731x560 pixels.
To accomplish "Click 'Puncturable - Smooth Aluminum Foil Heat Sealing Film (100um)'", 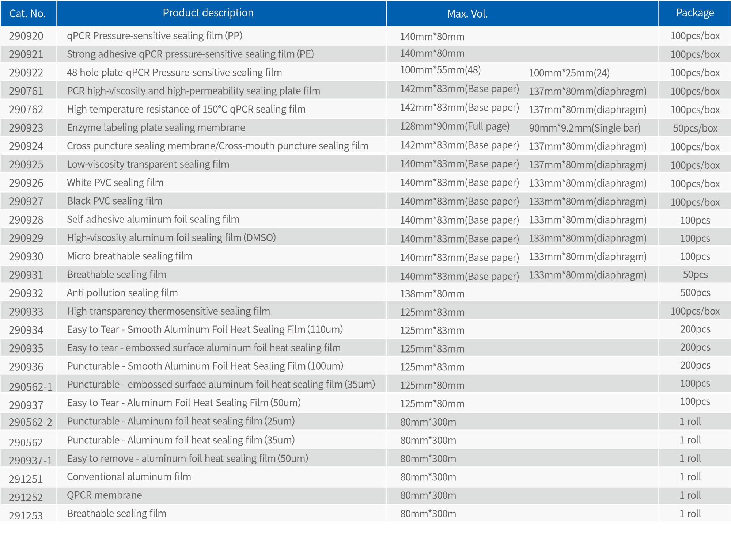I will point(205,366).
